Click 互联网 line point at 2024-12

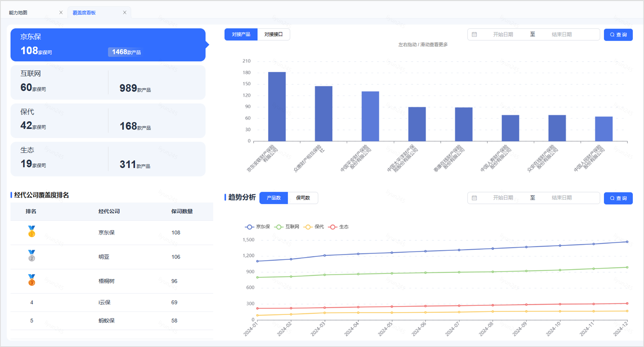click(x=627, y=267)
